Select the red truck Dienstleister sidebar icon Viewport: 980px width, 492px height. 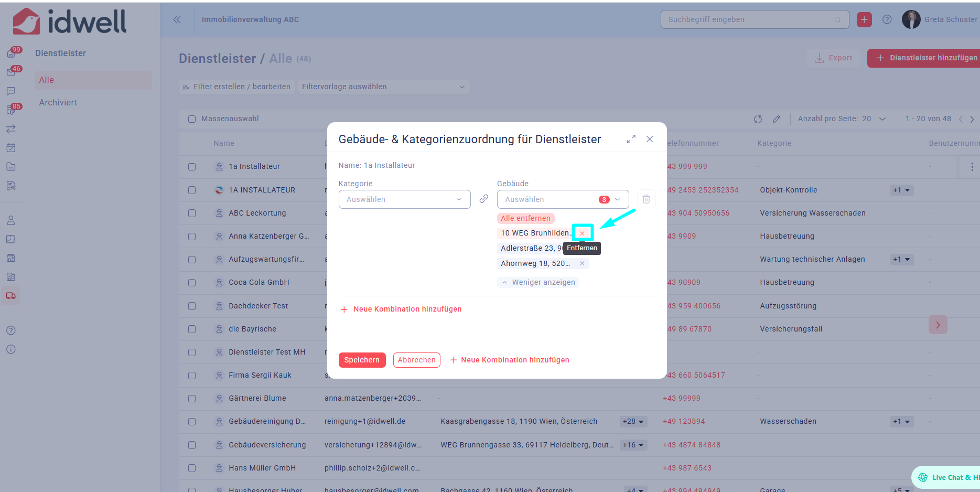click(x=11, y=296)
